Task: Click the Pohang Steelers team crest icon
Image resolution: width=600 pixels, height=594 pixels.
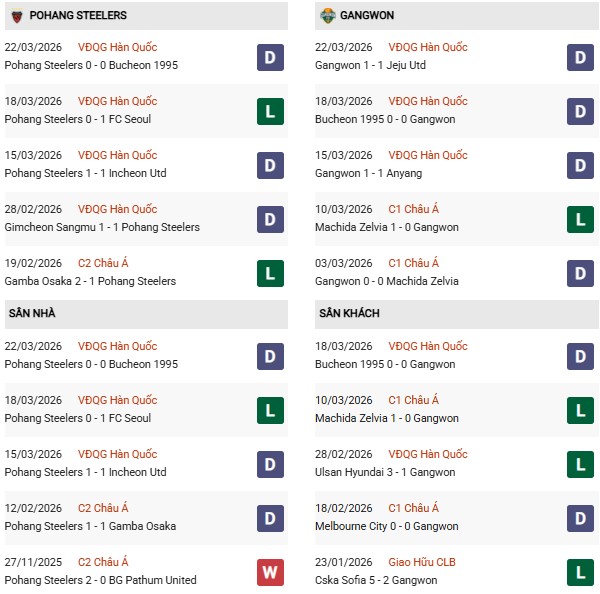Action: (16, 16)
